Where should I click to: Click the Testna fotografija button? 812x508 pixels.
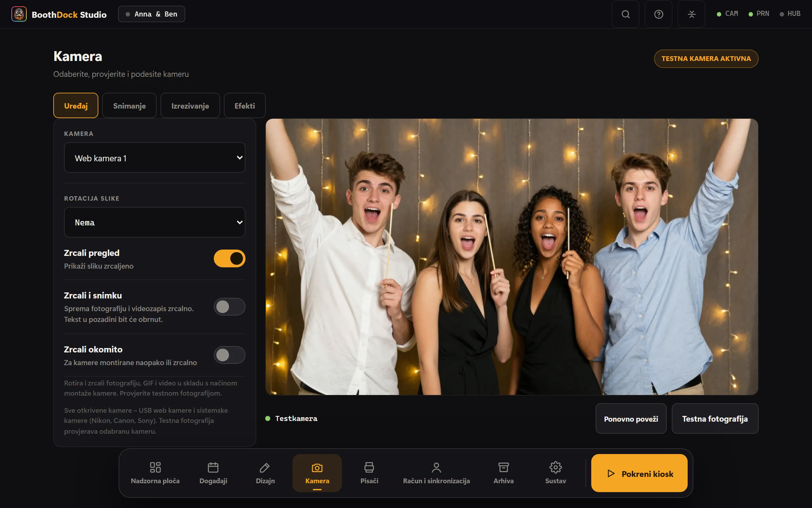[x=715, y=419]
